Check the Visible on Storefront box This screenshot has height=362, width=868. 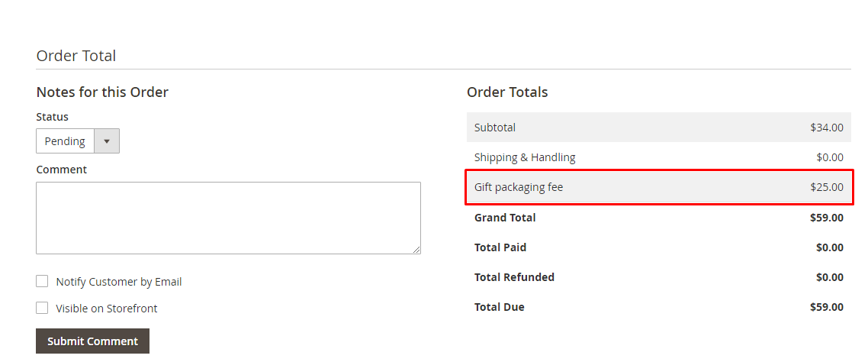(x=42, y=308)
